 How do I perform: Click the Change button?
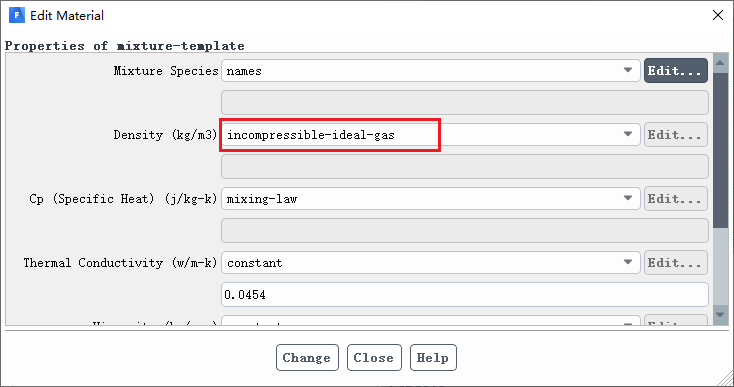point(307,358)
